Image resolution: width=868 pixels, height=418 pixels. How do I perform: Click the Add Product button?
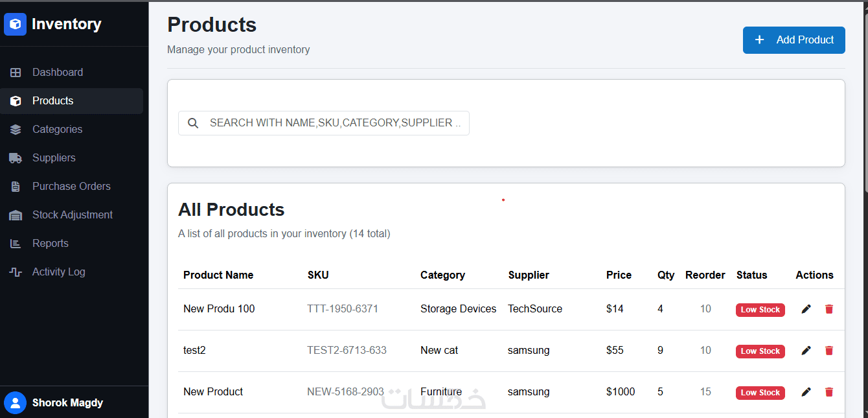[794, 40]
